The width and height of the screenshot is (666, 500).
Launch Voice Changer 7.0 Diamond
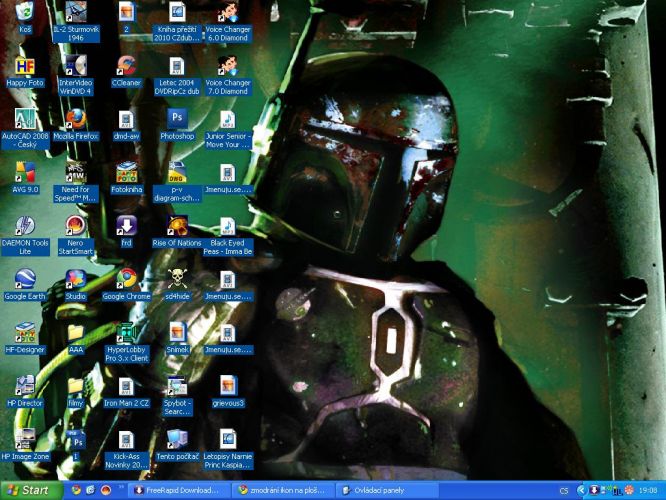tap(228, 76)
